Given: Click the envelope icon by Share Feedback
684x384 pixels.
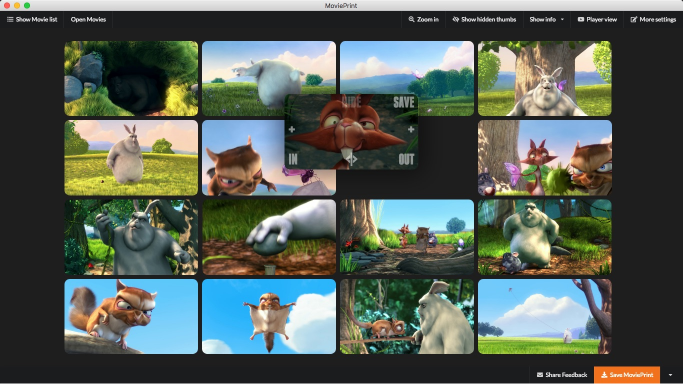Looking at the screenshot, I should 540,375.
